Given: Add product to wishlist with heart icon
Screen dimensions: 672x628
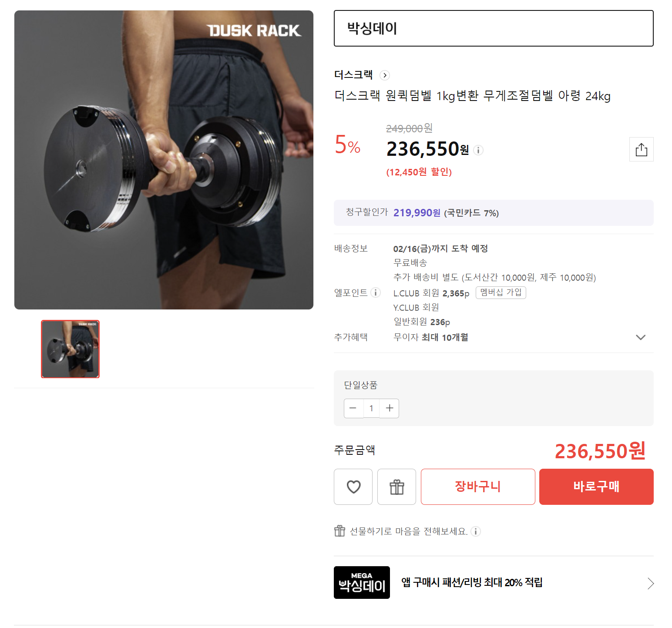Looking at the screenshot, I should coord(353,487).
